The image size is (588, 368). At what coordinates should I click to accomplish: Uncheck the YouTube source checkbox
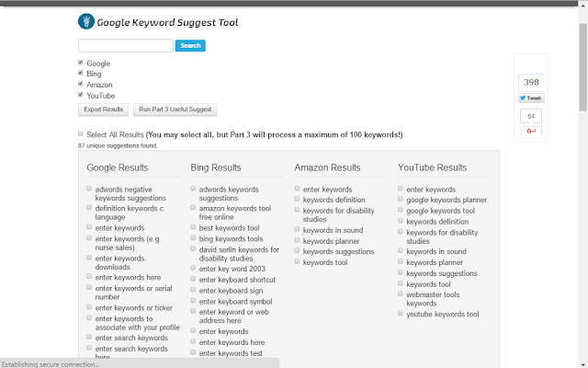point(80,95)
